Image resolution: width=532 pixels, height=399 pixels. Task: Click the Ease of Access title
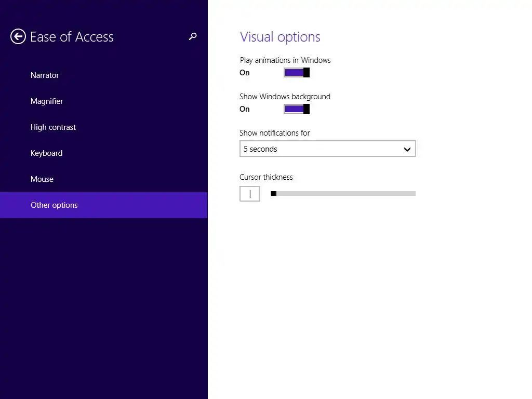[x=72, y=37]
